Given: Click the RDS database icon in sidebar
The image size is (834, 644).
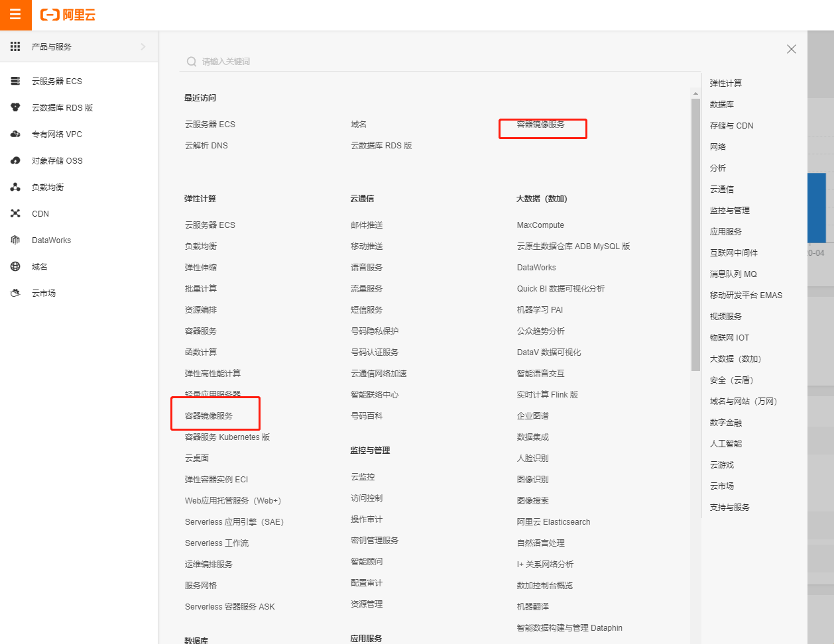Looking at the screenshot, I should click(15, 107).
